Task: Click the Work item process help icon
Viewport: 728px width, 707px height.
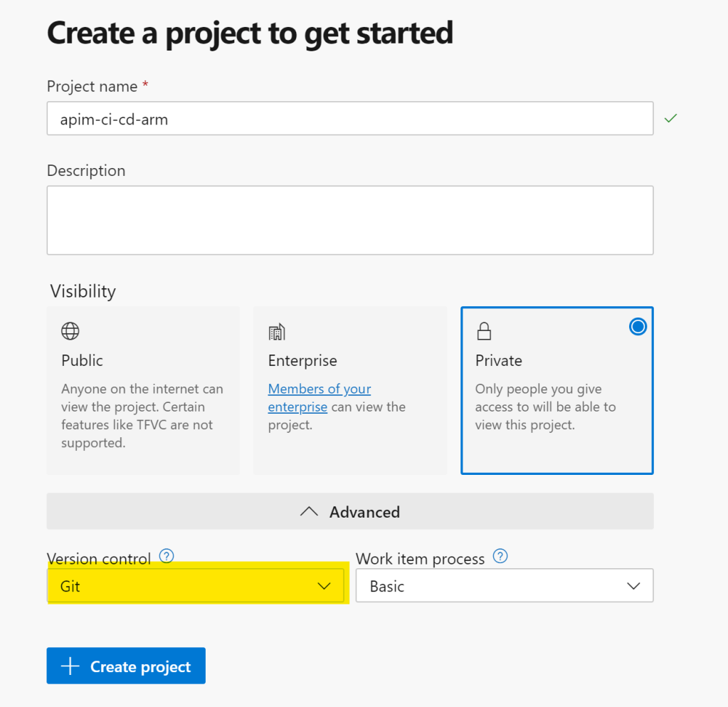Action: [500, 556]
